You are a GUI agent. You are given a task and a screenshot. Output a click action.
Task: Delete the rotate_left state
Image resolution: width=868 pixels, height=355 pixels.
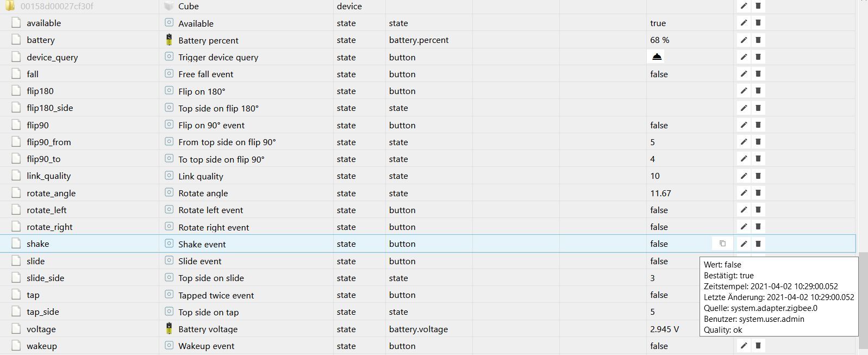[x=758, y=210]
